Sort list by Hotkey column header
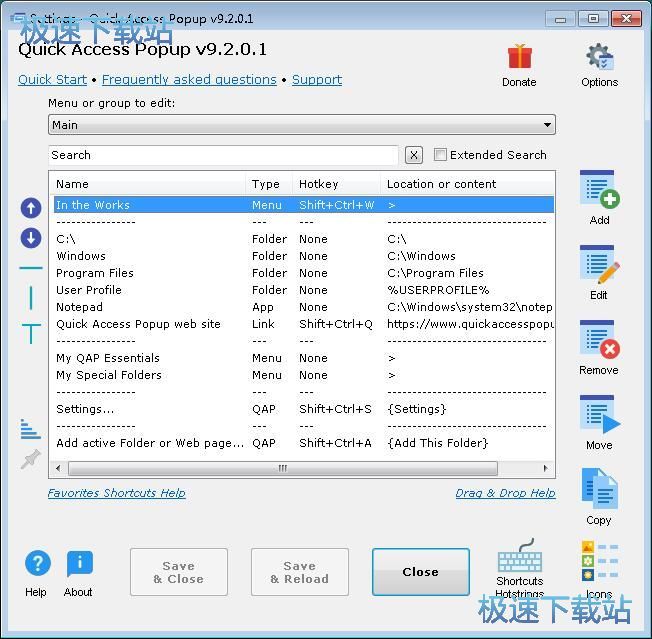This screenshot has width=652, height=639. [x=337, y=184]
